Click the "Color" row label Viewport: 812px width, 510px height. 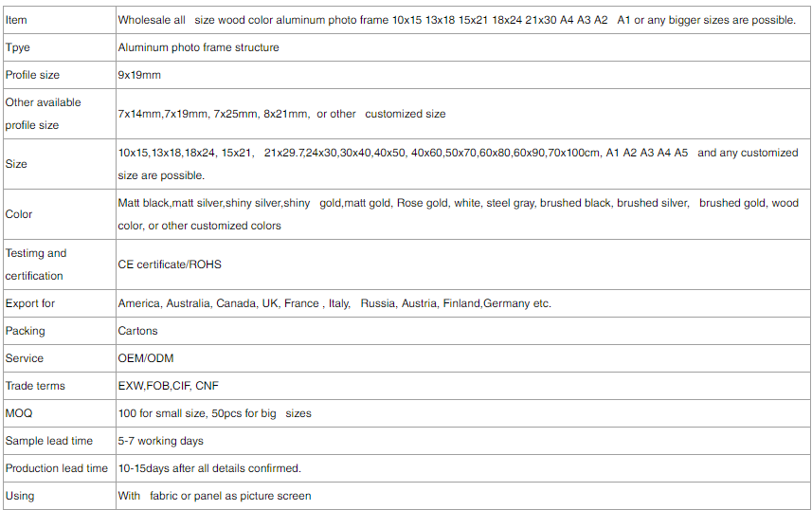click(x=19, y=214)
